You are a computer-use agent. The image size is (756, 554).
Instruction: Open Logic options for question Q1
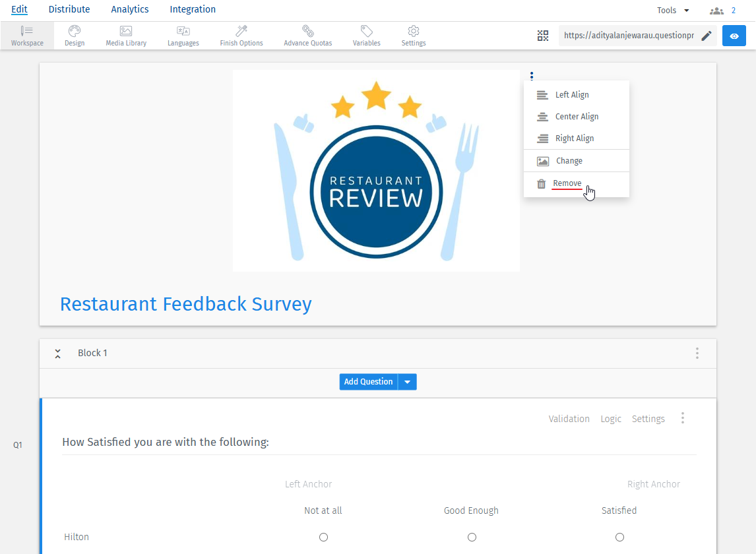pos(611,418)
